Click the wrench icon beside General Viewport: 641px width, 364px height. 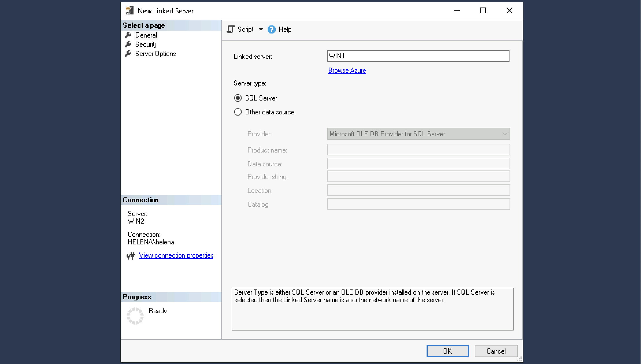click(x=128, y=35)
